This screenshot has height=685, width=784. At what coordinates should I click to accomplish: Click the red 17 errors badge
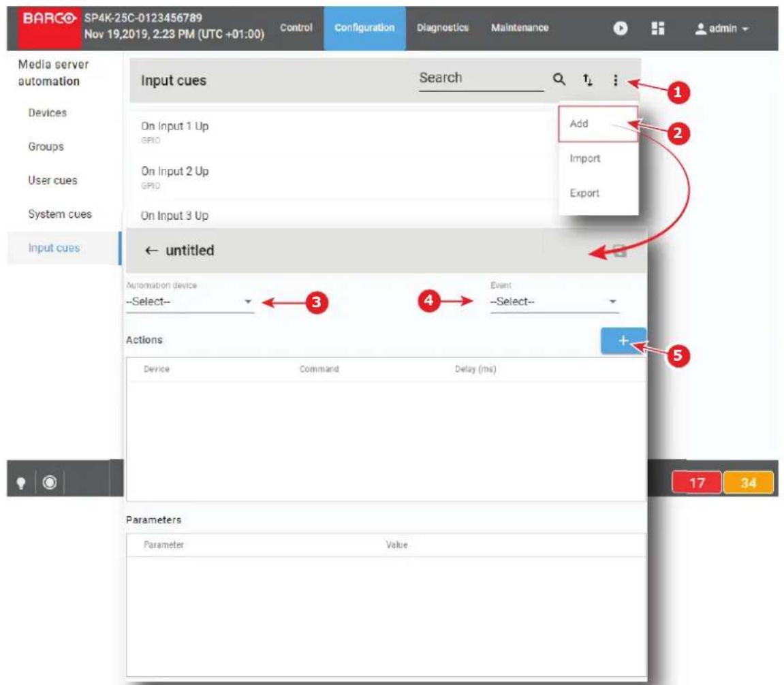(x=697, y=483)
